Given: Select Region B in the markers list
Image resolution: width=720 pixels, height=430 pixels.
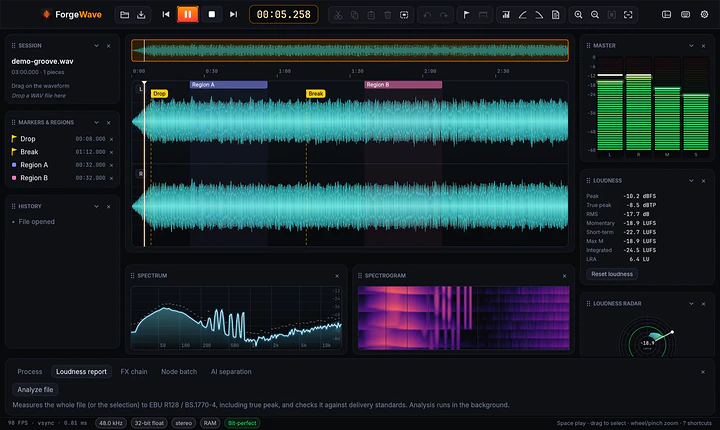Looking at the screenshot, I should 62,178.
